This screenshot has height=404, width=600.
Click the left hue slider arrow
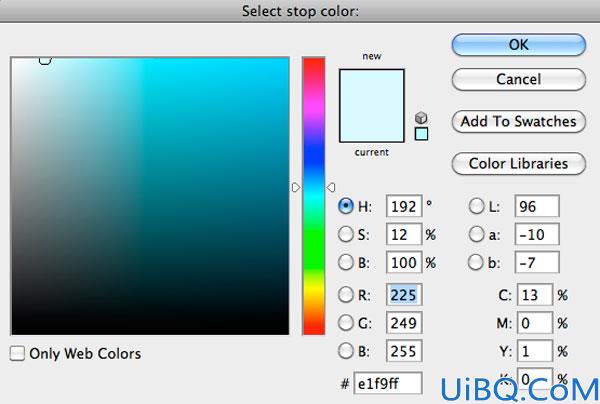pos(296,187)
